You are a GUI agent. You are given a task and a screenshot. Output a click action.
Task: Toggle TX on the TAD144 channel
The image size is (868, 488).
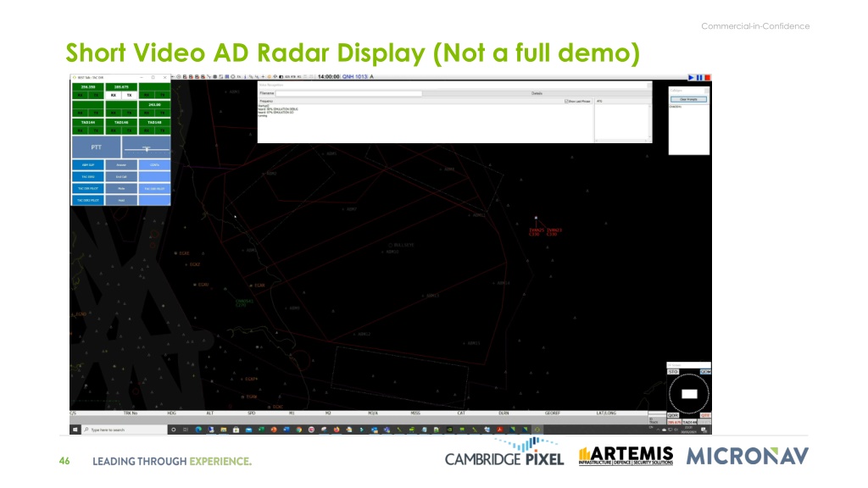click(97, 130)
